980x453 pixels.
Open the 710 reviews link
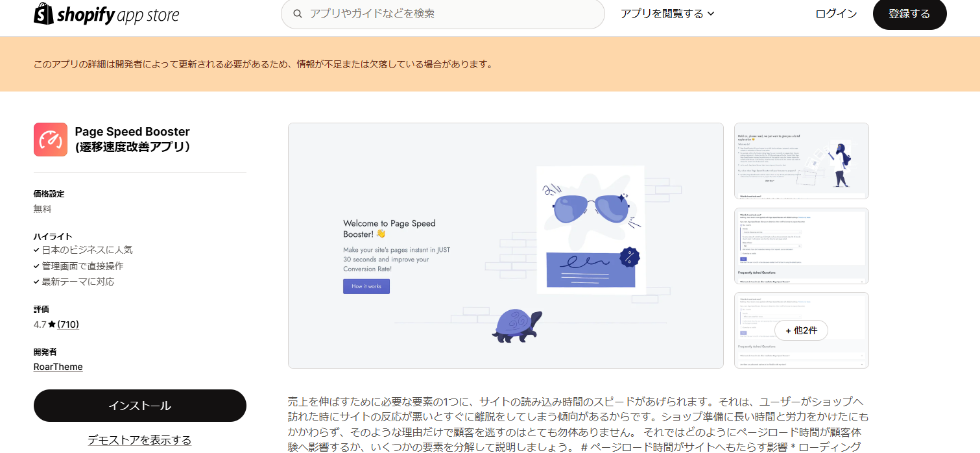tap(68, 324)
